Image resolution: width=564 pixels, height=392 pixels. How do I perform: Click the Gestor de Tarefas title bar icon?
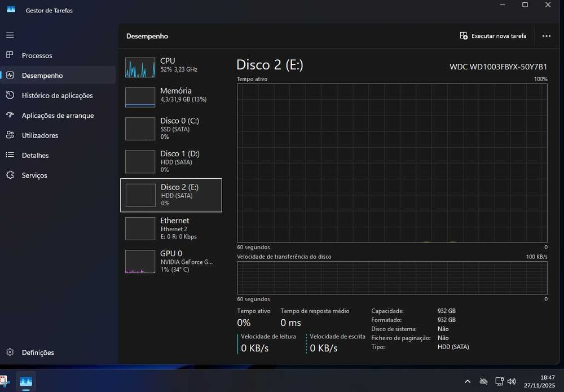(11, 10)
